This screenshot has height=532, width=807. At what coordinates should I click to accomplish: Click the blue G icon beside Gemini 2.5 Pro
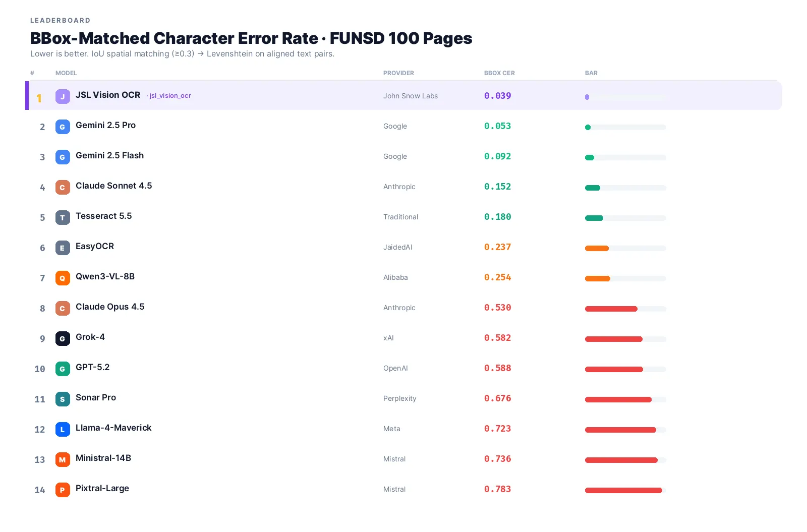pos(63,127)
